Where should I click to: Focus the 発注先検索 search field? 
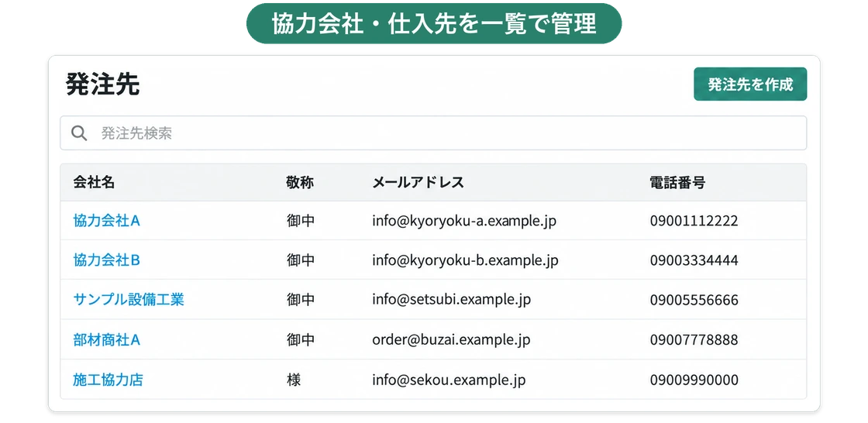[x=433, y=133]
